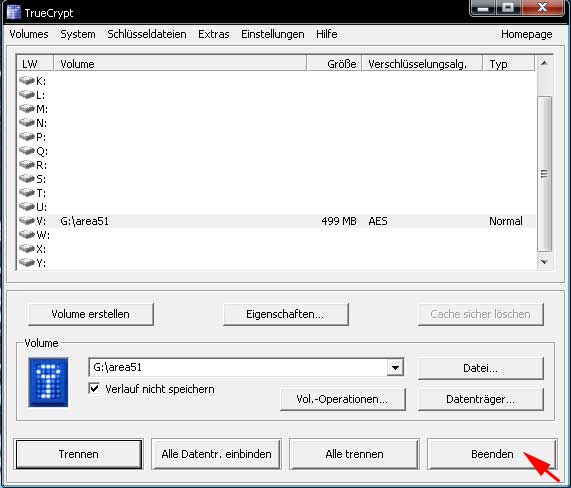Viewport: 571px width, 488px height.
Task: Select the V: mounted drive icon
Action: click(x=27, y=221)
